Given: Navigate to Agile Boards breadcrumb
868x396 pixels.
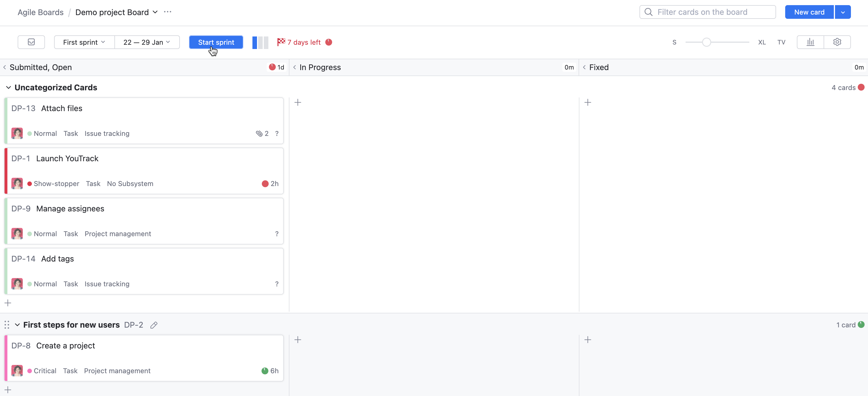Looking at the screenshot, I should [x=40, y=12].
